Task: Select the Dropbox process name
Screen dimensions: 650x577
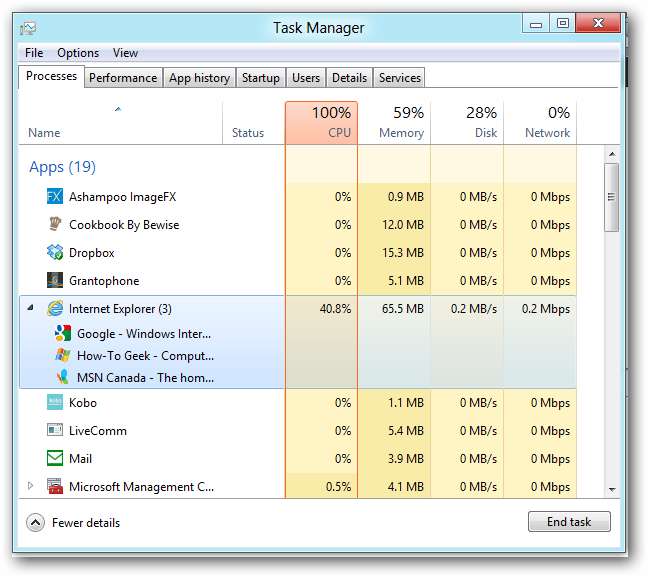Action: coord(92,253)
